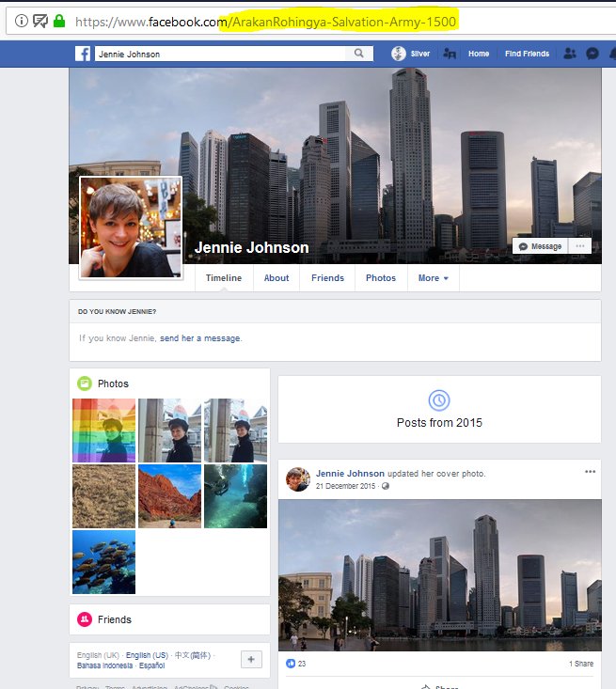The height and width of the screenshot is (689, 616).
Task: Click the clock icon above Posts from 2015
Action: coord(439,400)
